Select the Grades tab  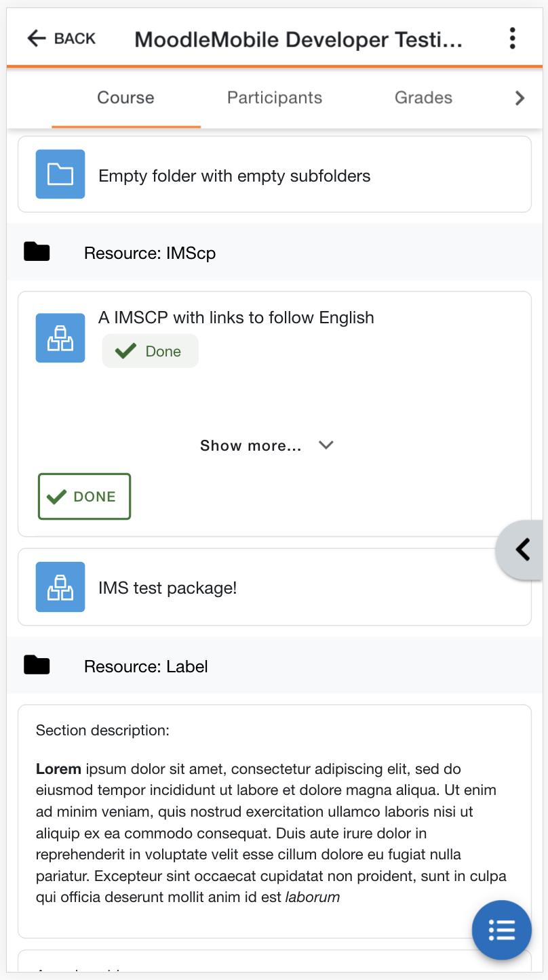tap(423, 98)
